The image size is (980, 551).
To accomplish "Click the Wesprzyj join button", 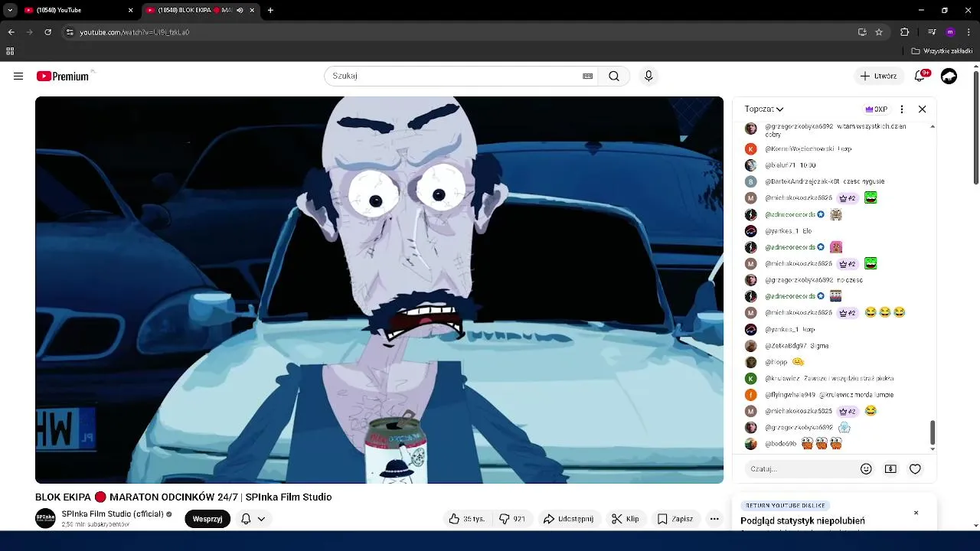I will (x=207, y=519).
